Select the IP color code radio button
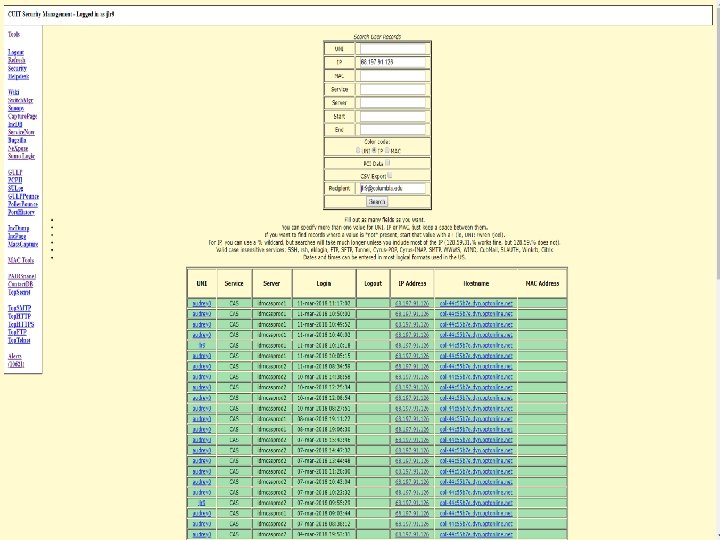The width and height of the screenshot is (720, 540). tap(374, 150)
